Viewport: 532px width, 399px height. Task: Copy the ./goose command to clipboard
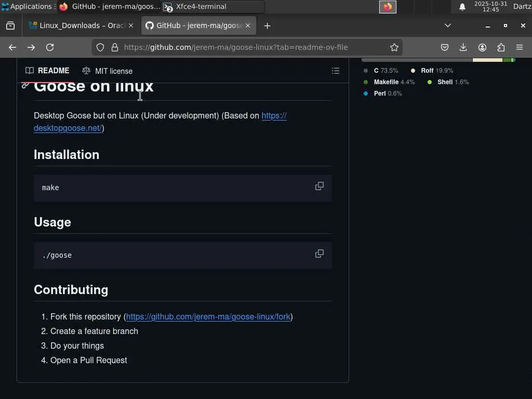(320, 254)
